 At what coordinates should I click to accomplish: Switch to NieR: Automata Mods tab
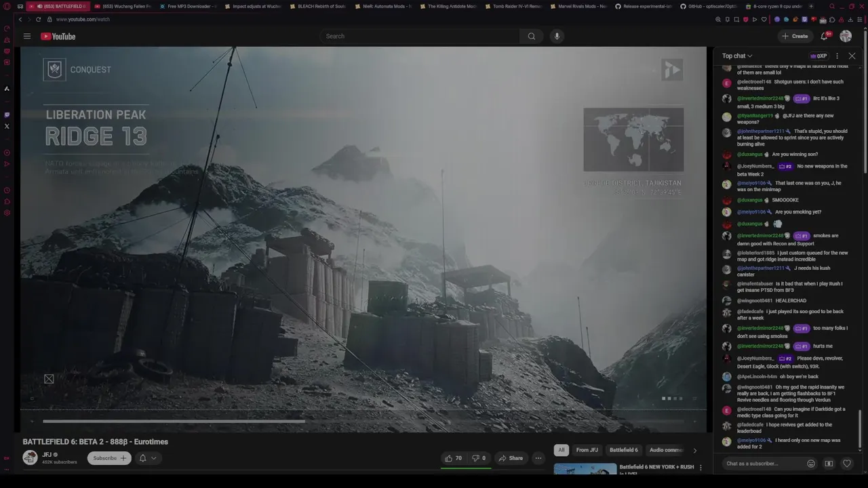coord(383,6)
